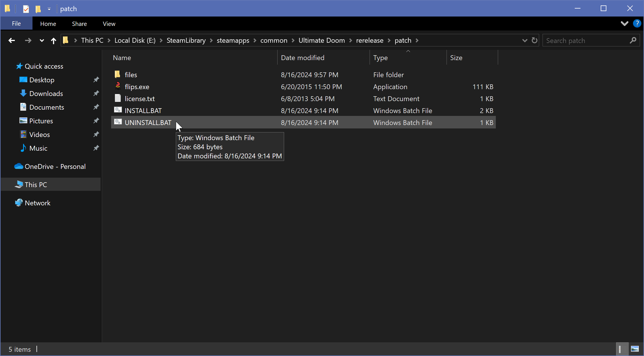Refresh the patch folder view

pyautogui.click(x=535, y=40)
